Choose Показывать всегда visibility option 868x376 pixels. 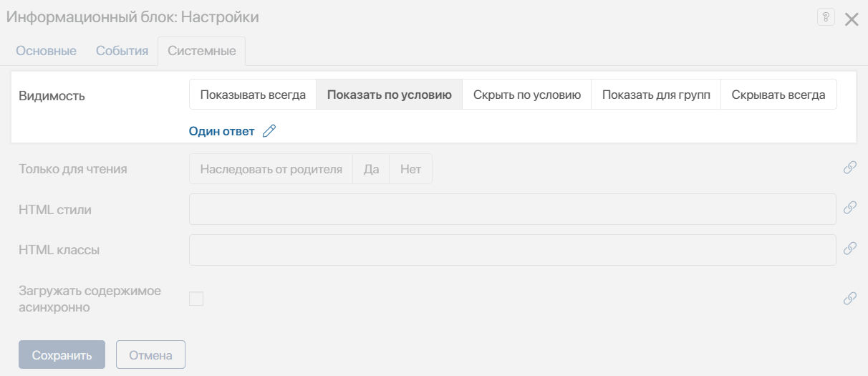point(253,95)
